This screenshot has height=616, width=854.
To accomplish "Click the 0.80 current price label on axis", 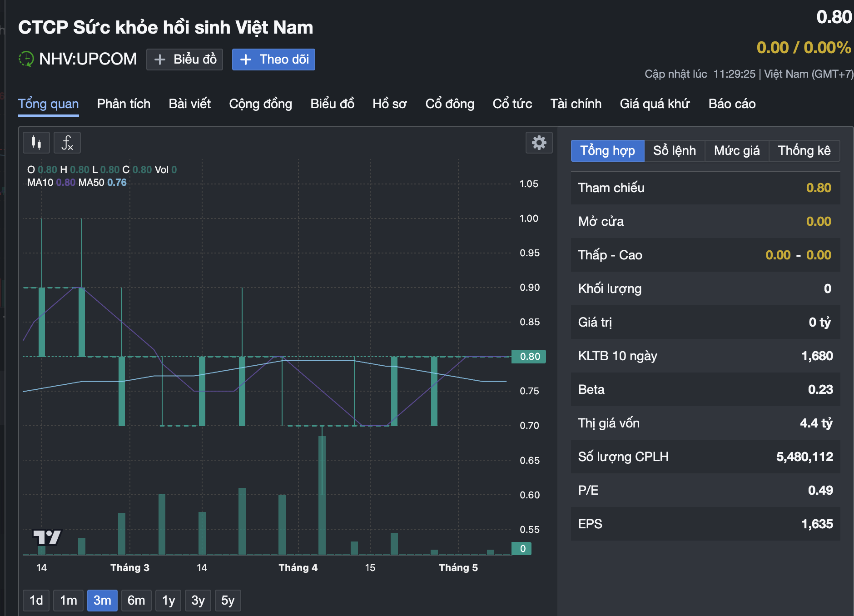I will click(x=529, y=357).
